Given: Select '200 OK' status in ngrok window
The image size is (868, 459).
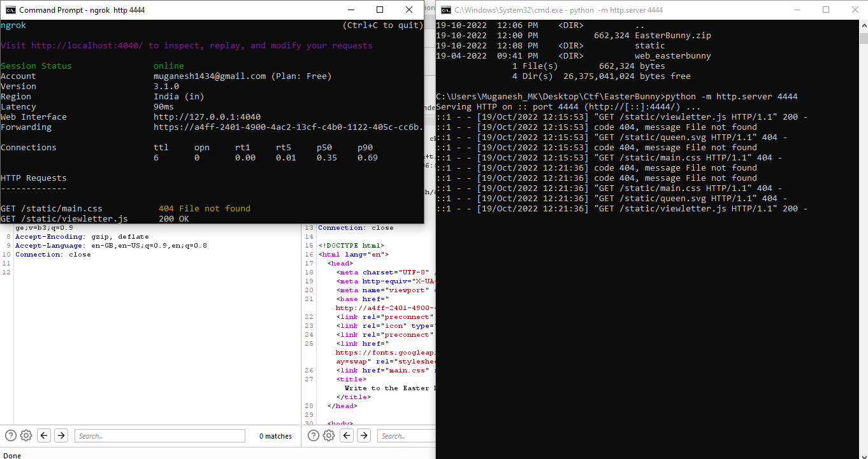Looking at the screenshot, I should point(174,219).
